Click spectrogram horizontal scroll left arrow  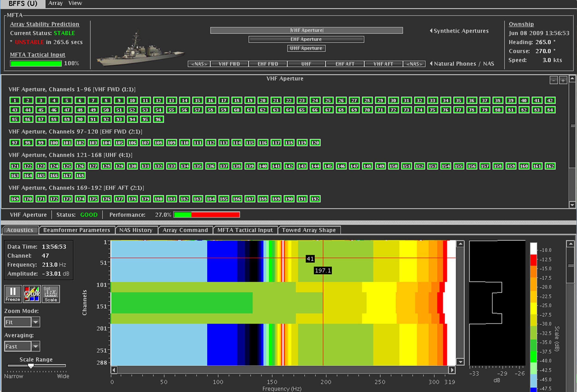click(114, 370)
